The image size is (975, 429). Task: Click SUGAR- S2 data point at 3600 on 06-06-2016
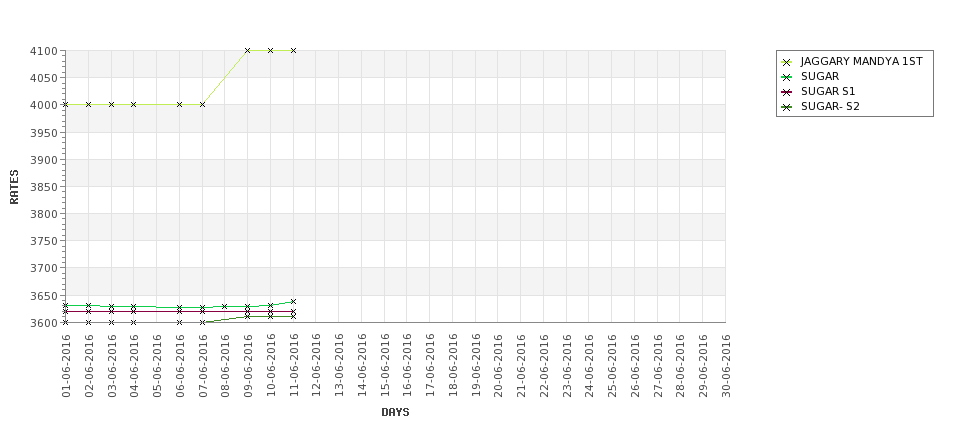tap(179, 322)
